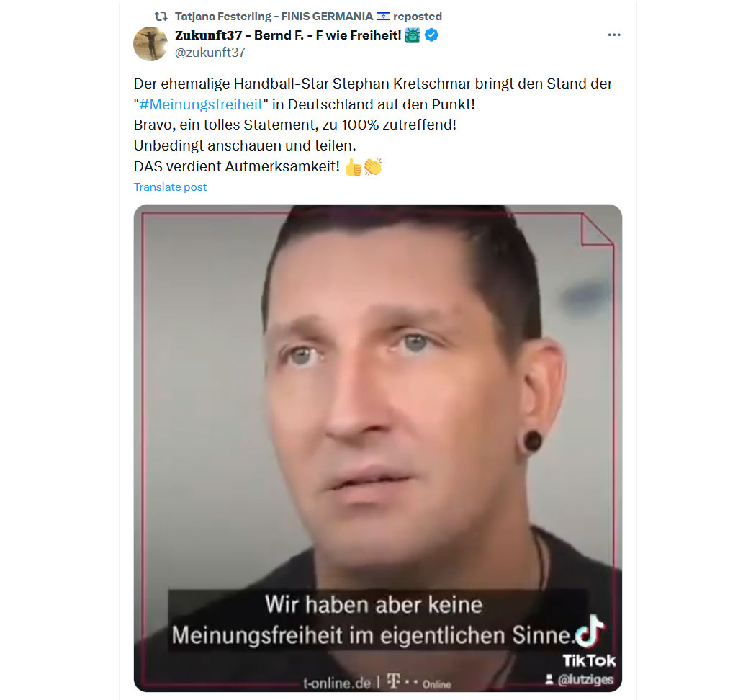756x700 pixels.
Task: Click the thumbs up emoji
Action: (x=354, y=167)
